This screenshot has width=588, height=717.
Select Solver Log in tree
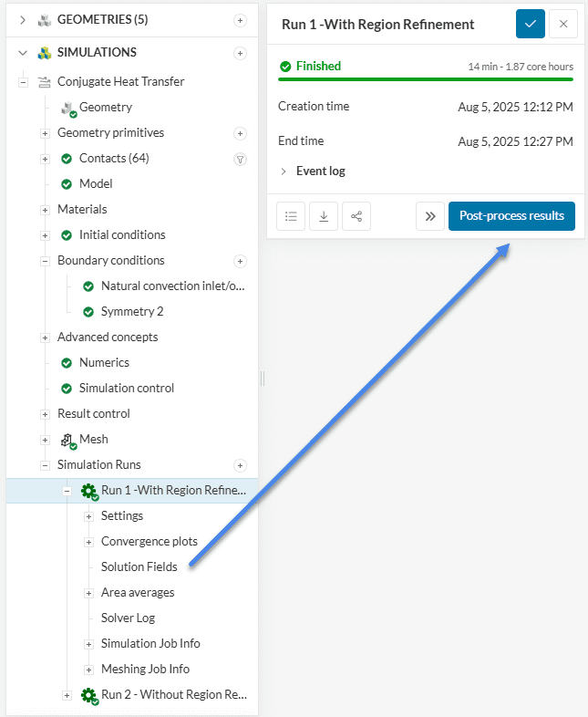pyautogui.click(x=128, y=618)
